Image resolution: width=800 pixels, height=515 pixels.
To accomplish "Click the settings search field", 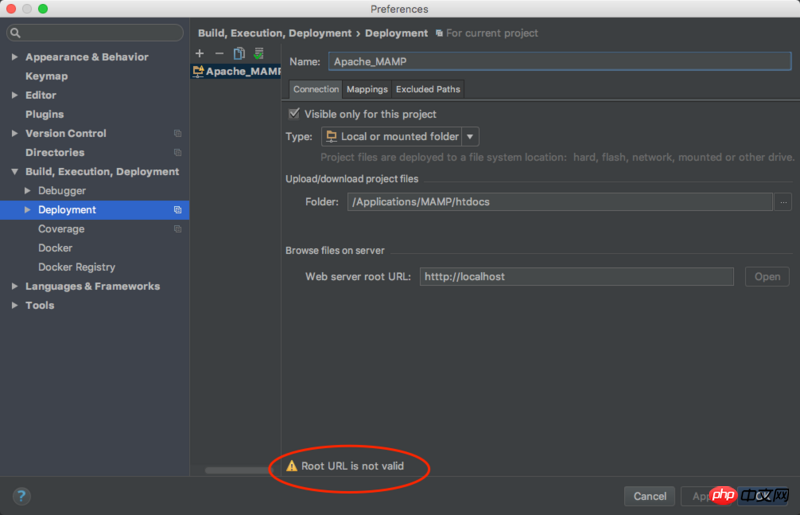I will (x=95, y=33).
